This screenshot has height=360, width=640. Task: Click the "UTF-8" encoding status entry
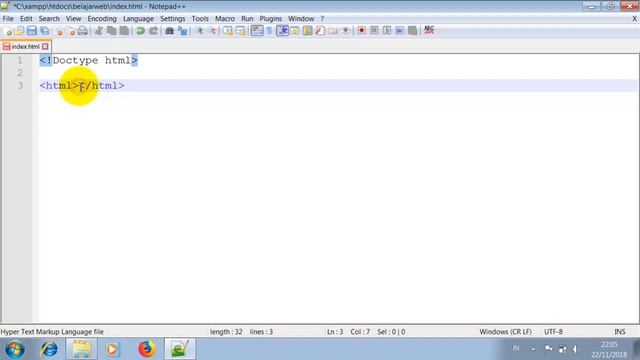click(553, 332)
